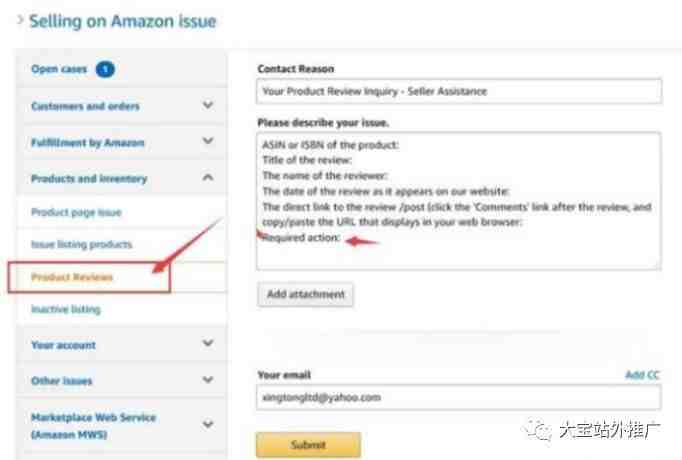The height and width of the screenshot is (460, 682).
Task: Click inside the issue description textbox
Action: [459, 201]
